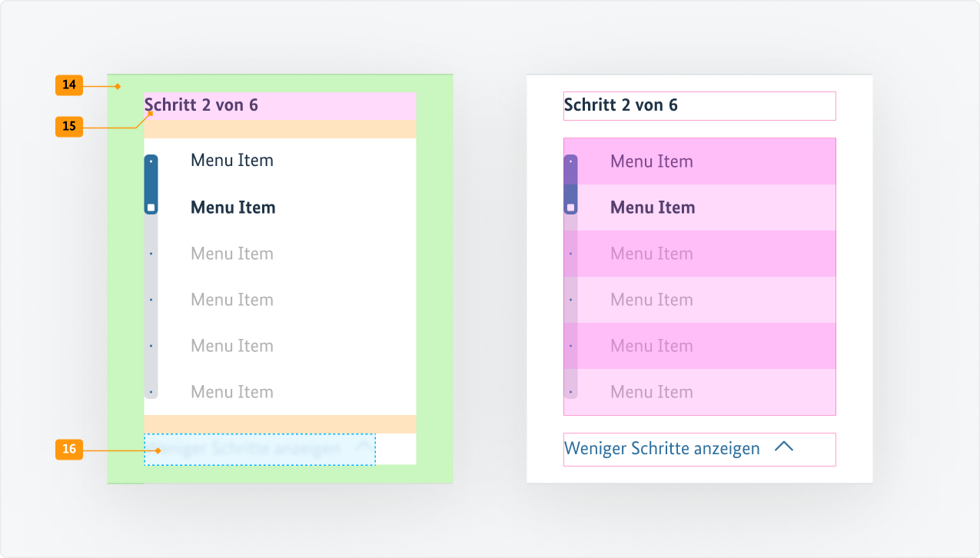Click the orange annotation badge 16
The image size is (980, 558).
click(69, 450)
